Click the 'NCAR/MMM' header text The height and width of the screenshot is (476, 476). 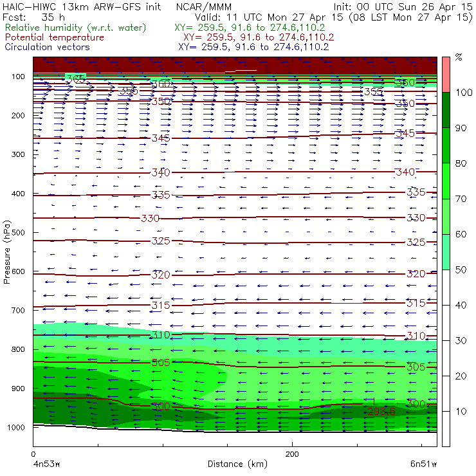click(204, 7)
